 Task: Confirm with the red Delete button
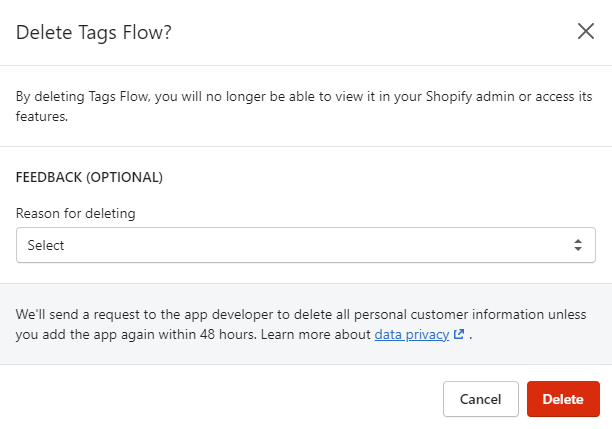click(563, 399)
